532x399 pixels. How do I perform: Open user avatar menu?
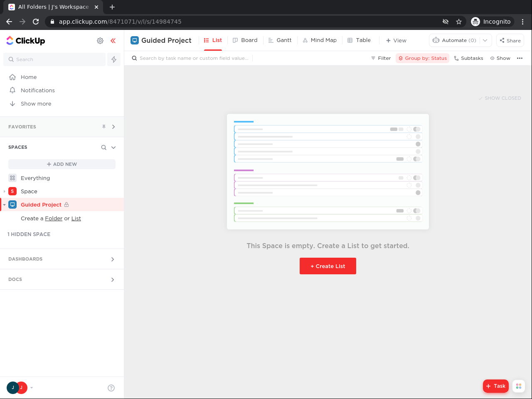point(17,387)
